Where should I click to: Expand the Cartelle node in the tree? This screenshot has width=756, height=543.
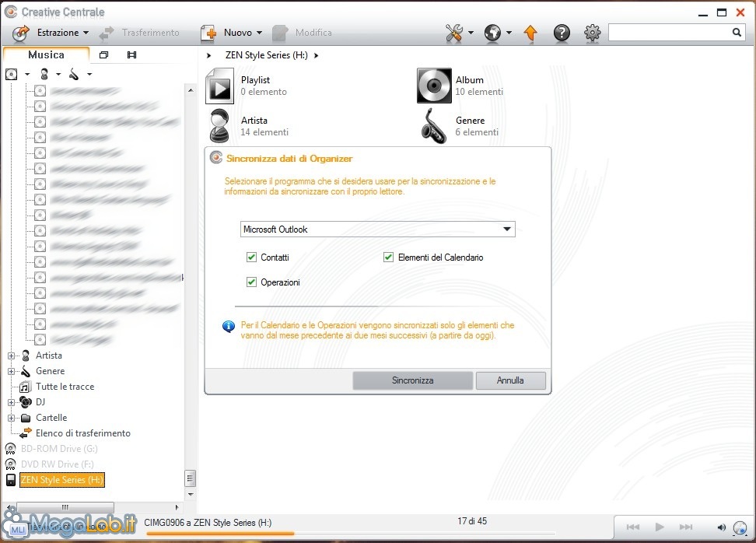point(11,418)
